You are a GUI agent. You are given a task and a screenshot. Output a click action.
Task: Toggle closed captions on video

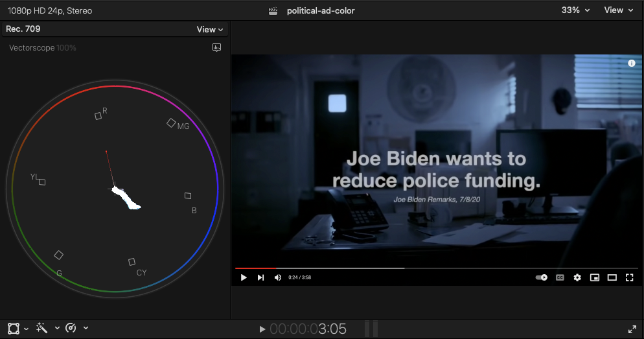pos(560,277)
